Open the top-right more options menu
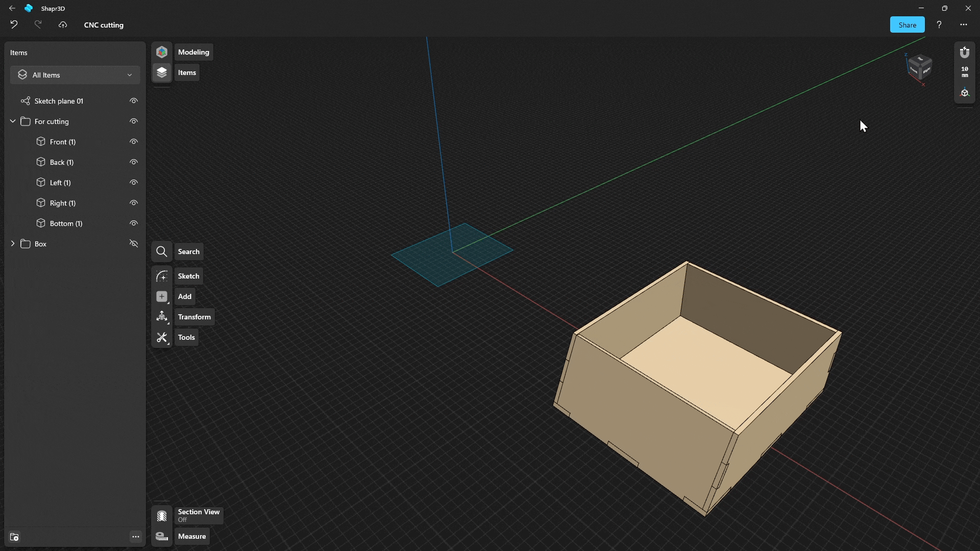Viewport: 980px width, 551px height. coord(964,24)
